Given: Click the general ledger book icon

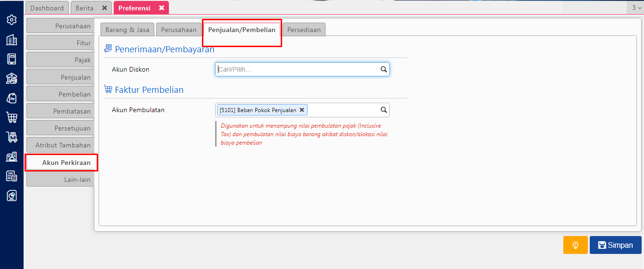Looking at the screenshot, I should point(12,59).
